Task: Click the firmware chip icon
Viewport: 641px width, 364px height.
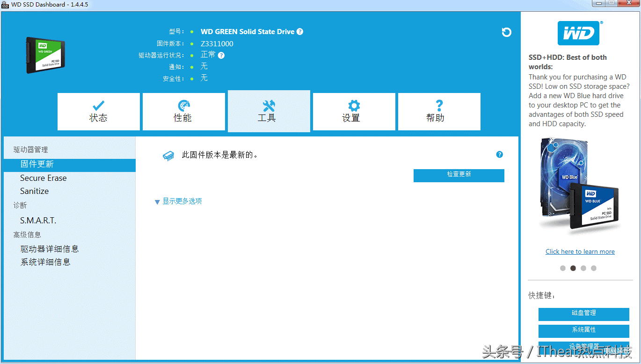Action: [168, 156]
